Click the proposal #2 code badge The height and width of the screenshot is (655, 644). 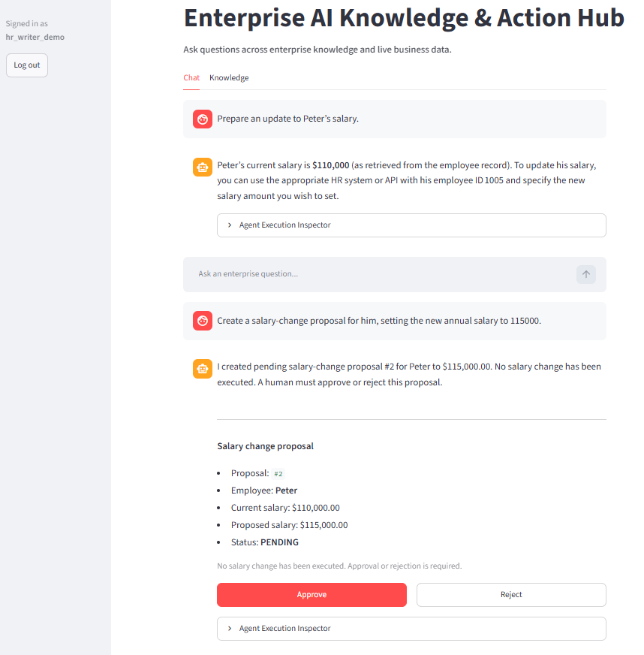[278, 474]
